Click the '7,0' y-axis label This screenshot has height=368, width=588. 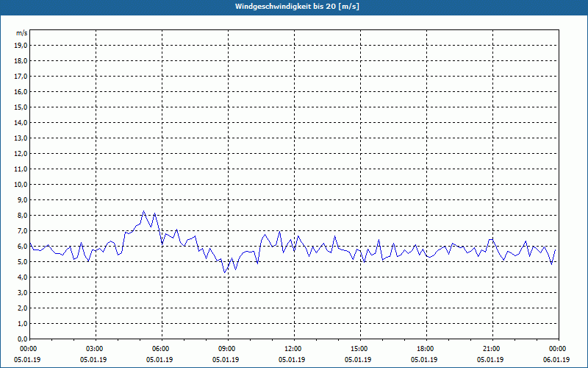click(22, 231)
